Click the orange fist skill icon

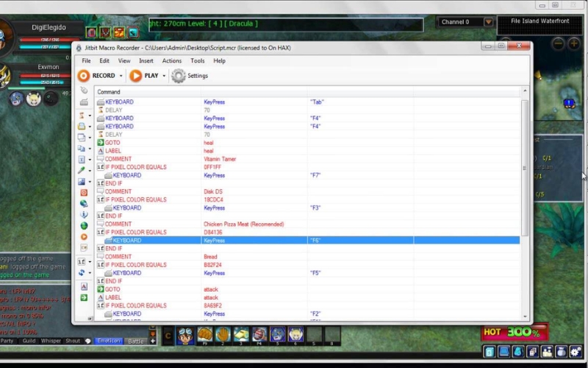coord(205,335)
